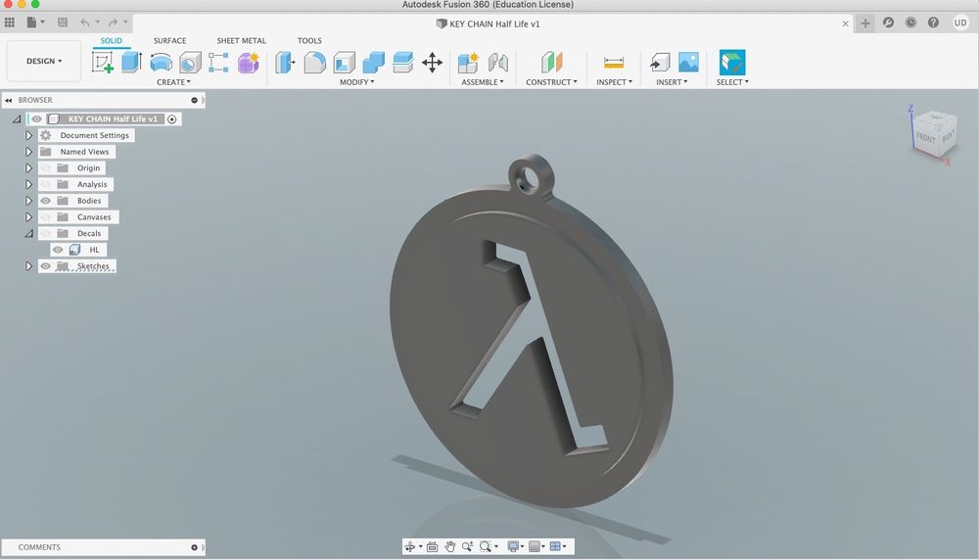Image resolution: width=979 pixels, height=560 pixels.
Task: Add a new design tab
Action: pos(865,23)
